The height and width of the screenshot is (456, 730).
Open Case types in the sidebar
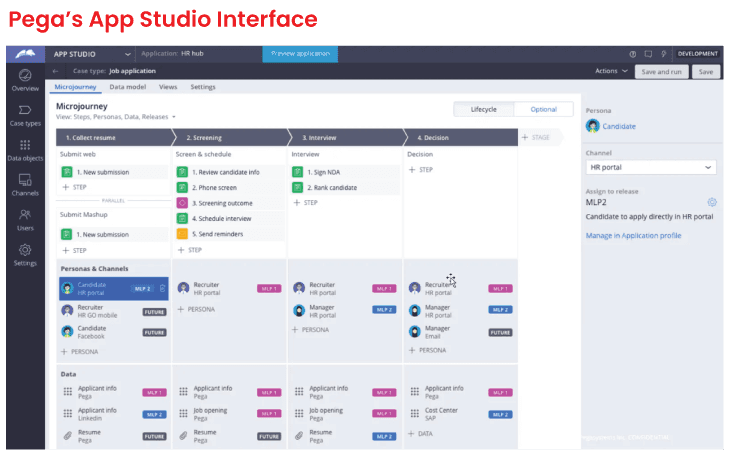(25, 115)
